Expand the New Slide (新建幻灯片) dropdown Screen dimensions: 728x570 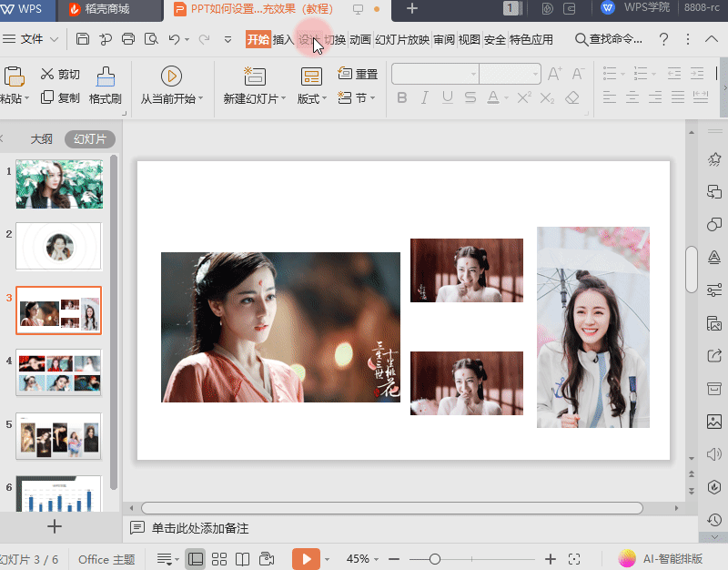(x=284, y=98)
